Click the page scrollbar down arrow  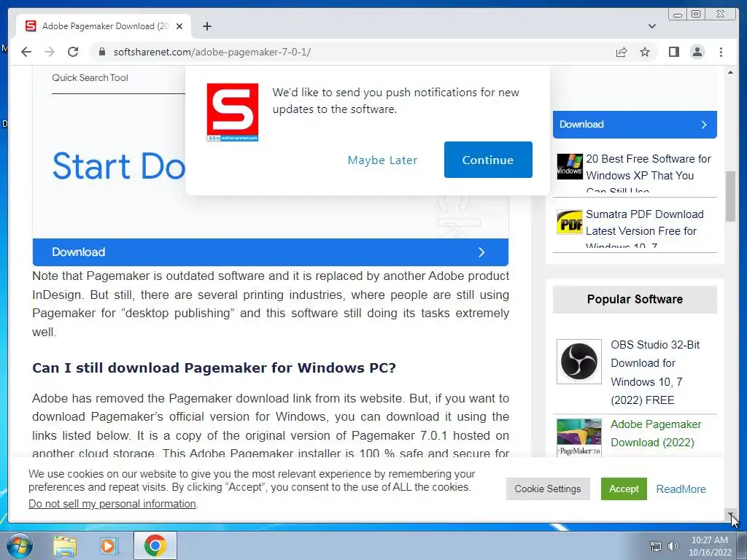tap(730, 516)
